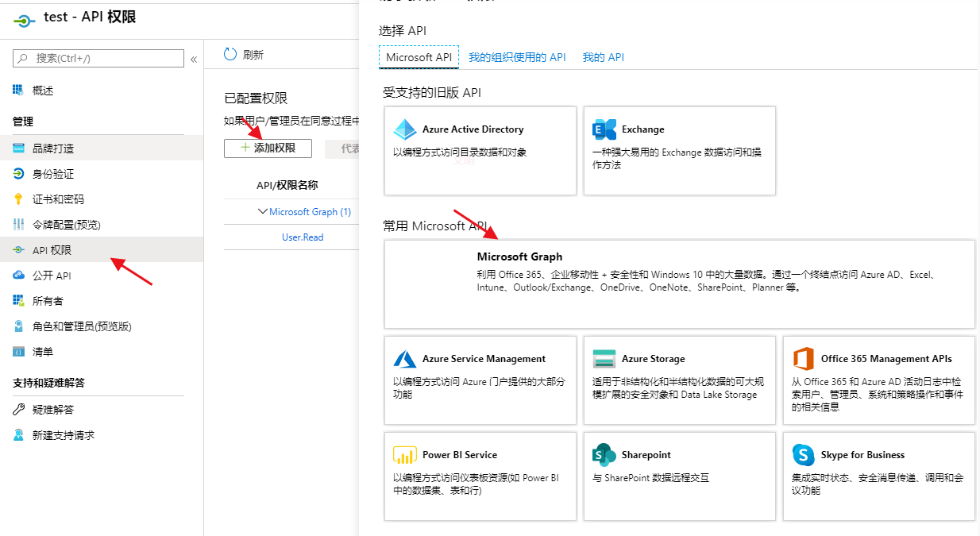Image resolution: width=980 pixels, height=536 pixels.
Task: Open 所有者 menu item
Action: (x=102, y=301)
